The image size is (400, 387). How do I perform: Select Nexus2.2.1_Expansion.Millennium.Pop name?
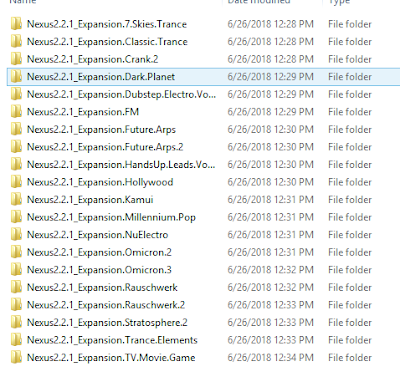click(111, 217)
